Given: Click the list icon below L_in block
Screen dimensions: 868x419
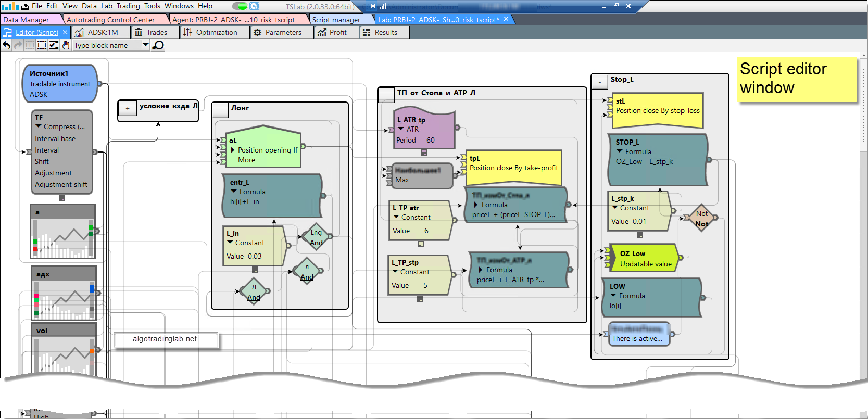Looking at the screenshot, I should (255, 269).
